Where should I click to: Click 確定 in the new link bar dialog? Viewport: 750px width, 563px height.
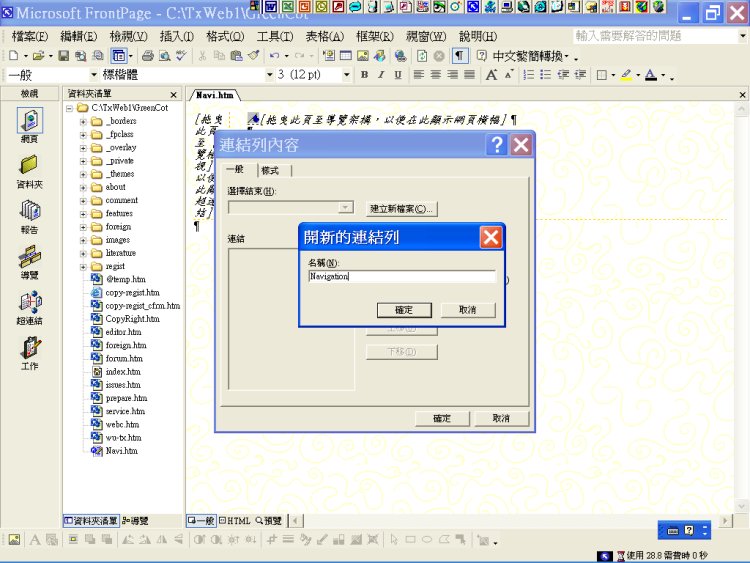pyautogui.click(x=403, y=310)
